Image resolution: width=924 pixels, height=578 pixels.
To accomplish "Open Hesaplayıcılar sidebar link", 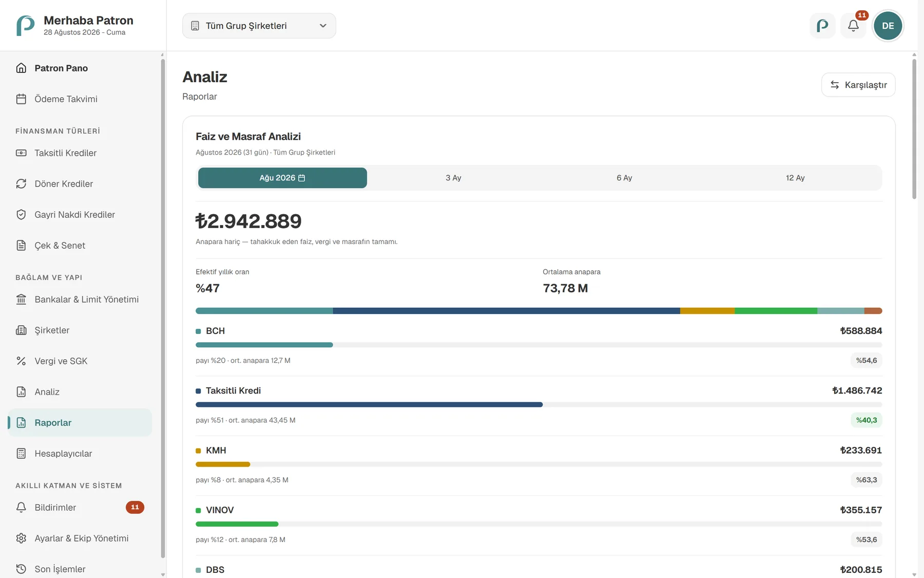I will point(80,454).
